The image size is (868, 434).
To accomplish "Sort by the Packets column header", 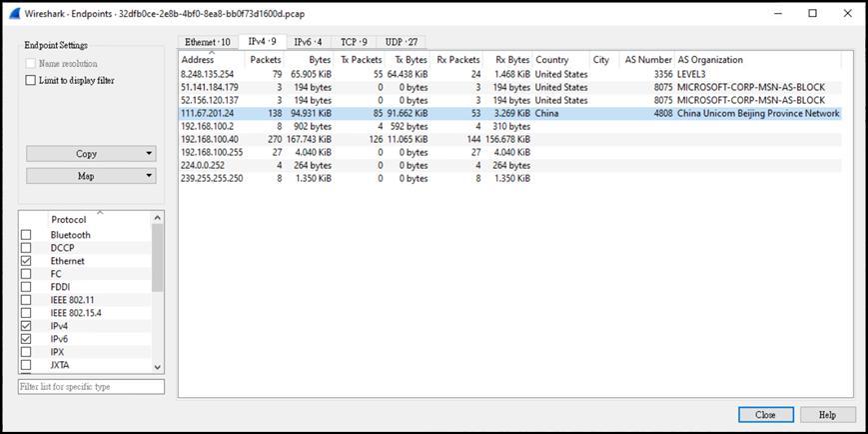I will tap(264, 59).
